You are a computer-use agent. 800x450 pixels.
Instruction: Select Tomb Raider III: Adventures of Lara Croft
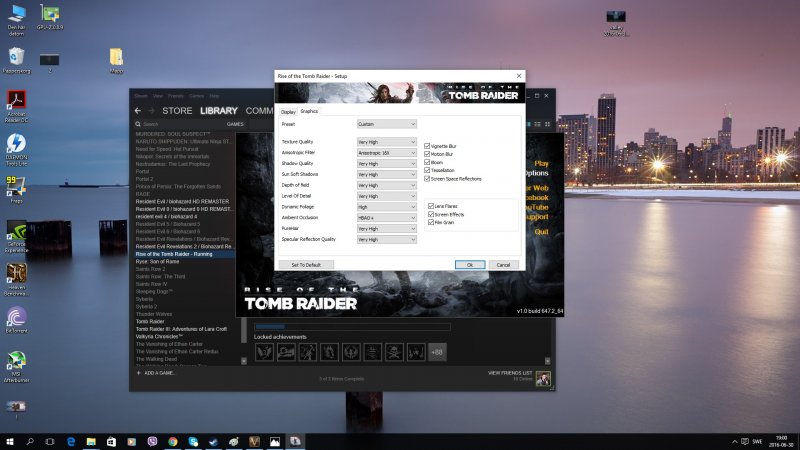pyautogui.click(x=181, y=329)
